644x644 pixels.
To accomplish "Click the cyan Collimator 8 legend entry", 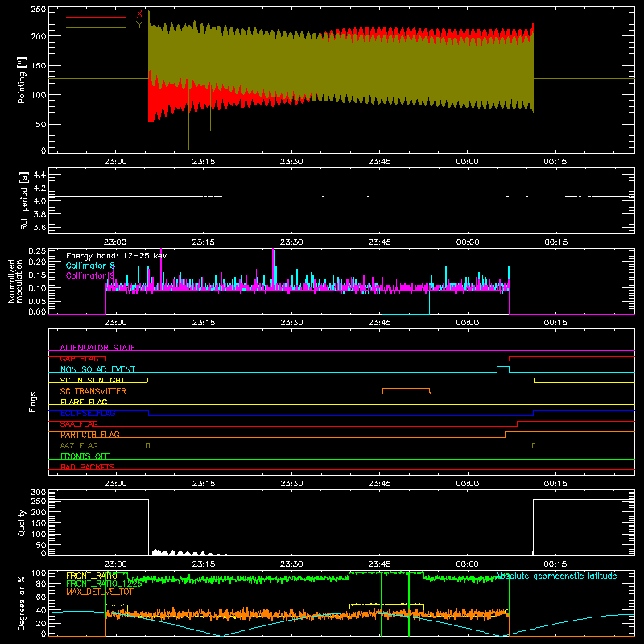I will pos(90,266).
